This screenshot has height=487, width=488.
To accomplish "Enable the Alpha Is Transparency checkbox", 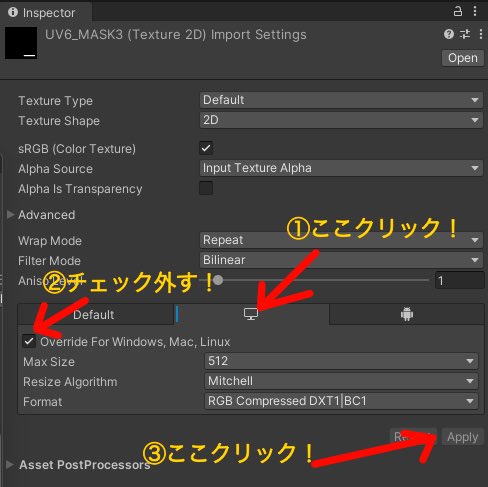I will 206,188.
